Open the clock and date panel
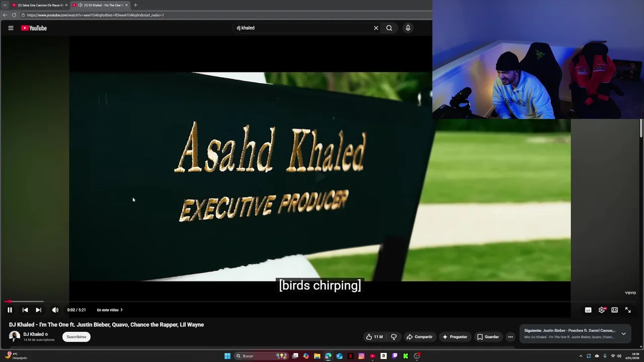The height and width of the screenshot is (362, 644). pos(632,356)
